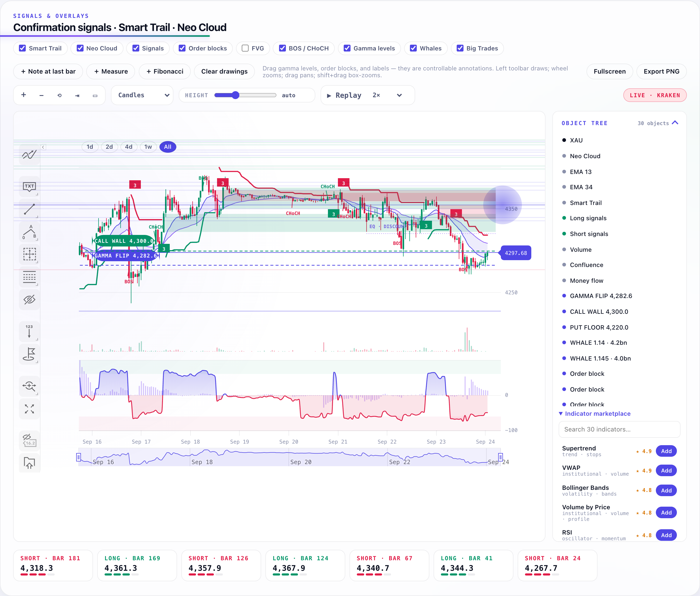Switch to the 1d range tab
The image size is (700, 596).
point(90,147)
